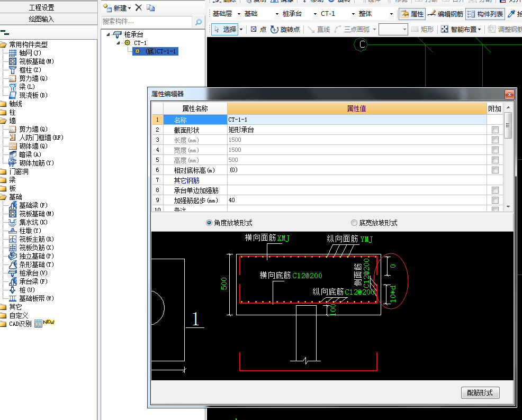Collapse the 桩承台 tree node
The width and height of the screenshot is (522, 420).
108,34
